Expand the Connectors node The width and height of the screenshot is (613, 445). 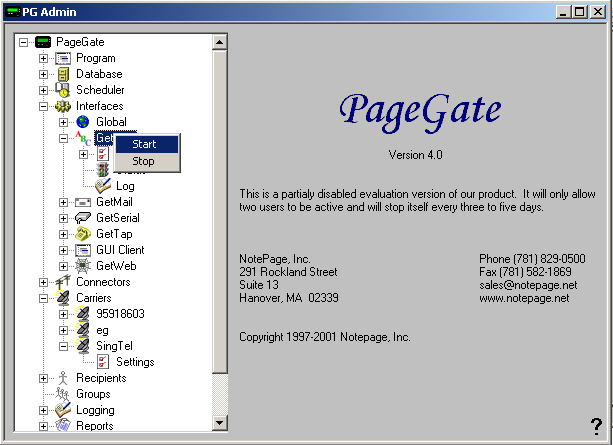coord(43,282)
